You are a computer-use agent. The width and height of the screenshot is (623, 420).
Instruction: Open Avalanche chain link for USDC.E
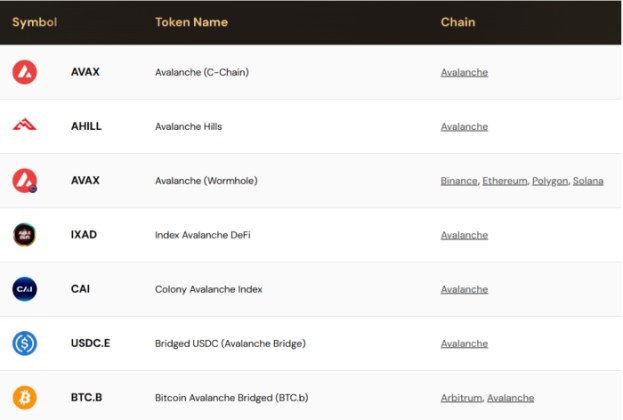coord(464,344)
